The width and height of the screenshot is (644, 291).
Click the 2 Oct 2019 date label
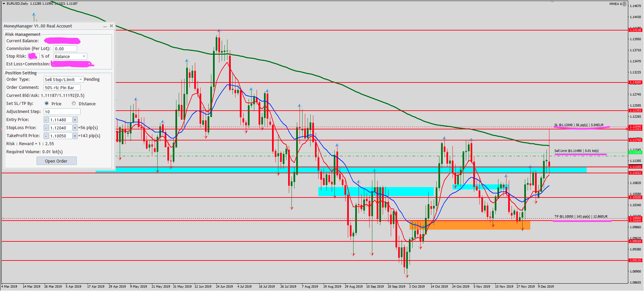tap(417, 287)
